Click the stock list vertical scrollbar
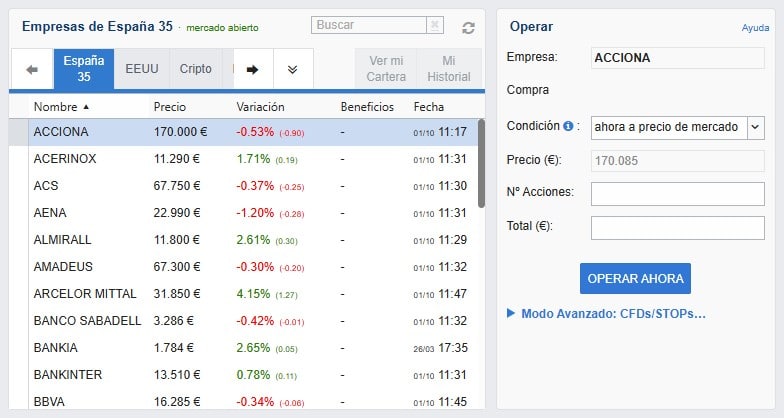The height and width of the screenshot is (418, 784). point(481,162)
